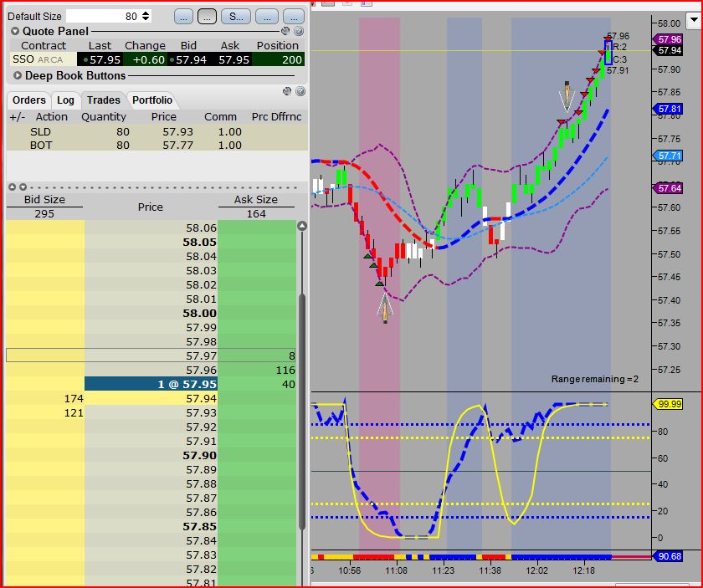Click the 57.85 price ladder row

pos(151,527)
